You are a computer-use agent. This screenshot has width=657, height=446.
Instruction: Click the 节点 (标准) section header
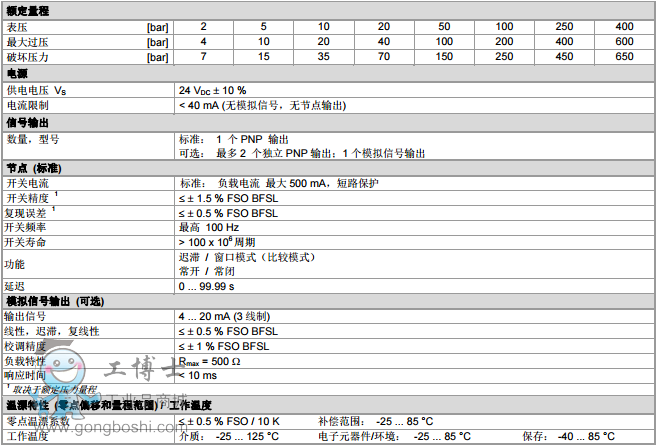35,168
